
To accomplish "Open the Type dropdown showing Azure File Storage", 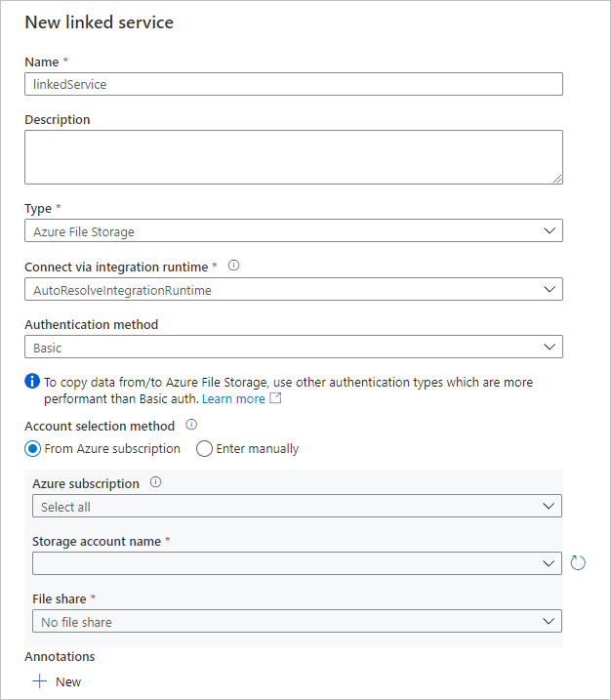I will (x=293, y=231).
